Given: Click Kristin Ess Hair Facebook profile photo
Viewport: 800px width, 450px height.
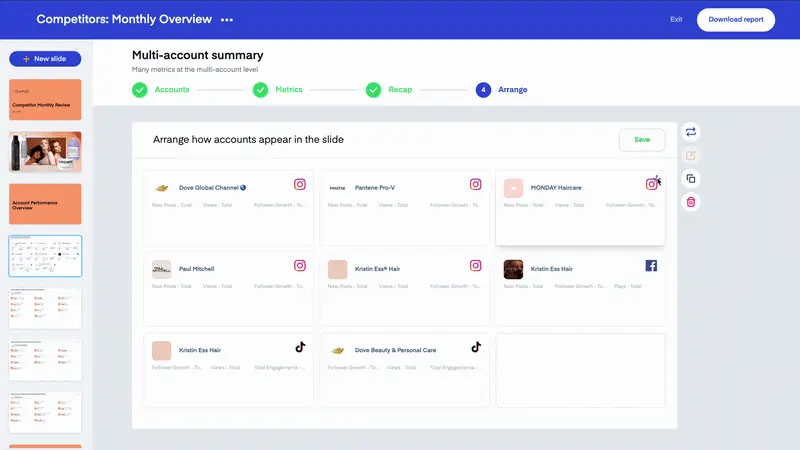Looking at the screenshot, I should pos(513,269).
